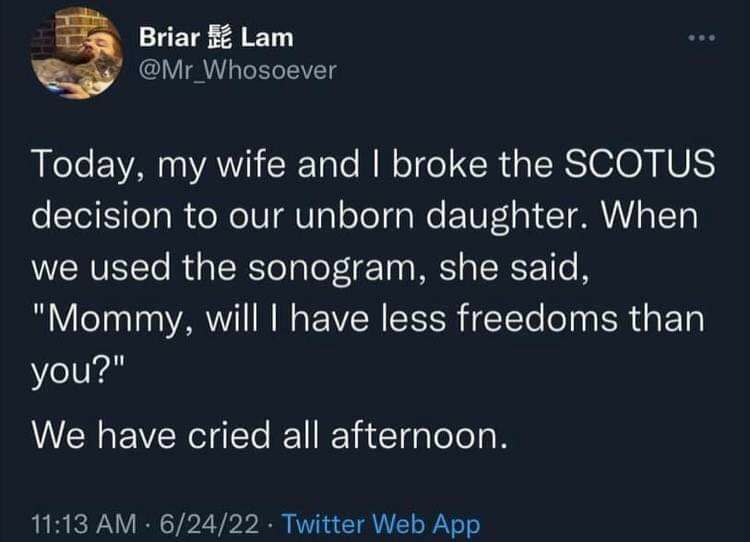Click the @Mr_Whosoever handle

(238, 70)
